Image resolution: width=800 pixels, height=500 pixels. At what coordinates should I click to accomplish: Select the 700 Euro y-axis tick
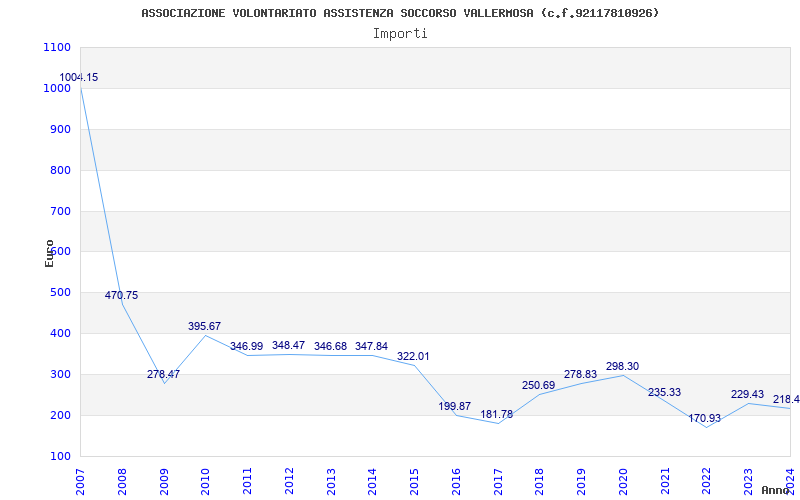tap(60, 211)
